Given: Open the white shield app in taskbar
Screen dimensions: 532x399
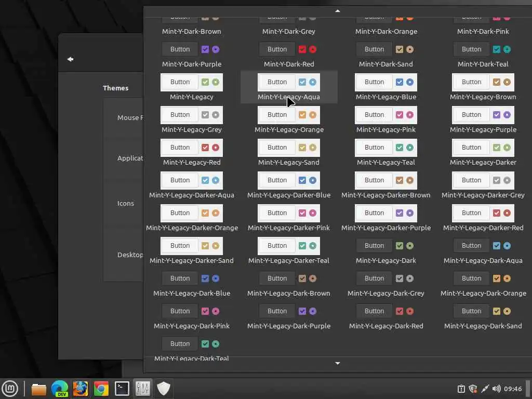Looking at the screenshot, I should tap(163, 389).
